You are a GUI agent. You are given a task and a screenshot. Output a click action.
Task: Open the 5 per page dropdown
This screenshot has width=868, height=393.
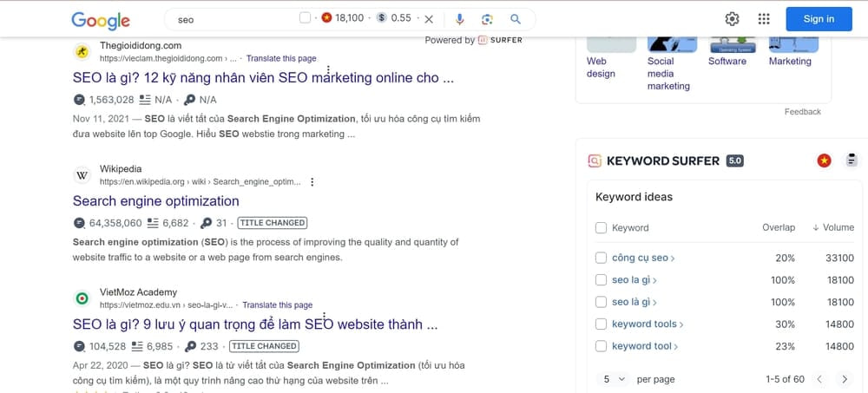tap(614, 379)
